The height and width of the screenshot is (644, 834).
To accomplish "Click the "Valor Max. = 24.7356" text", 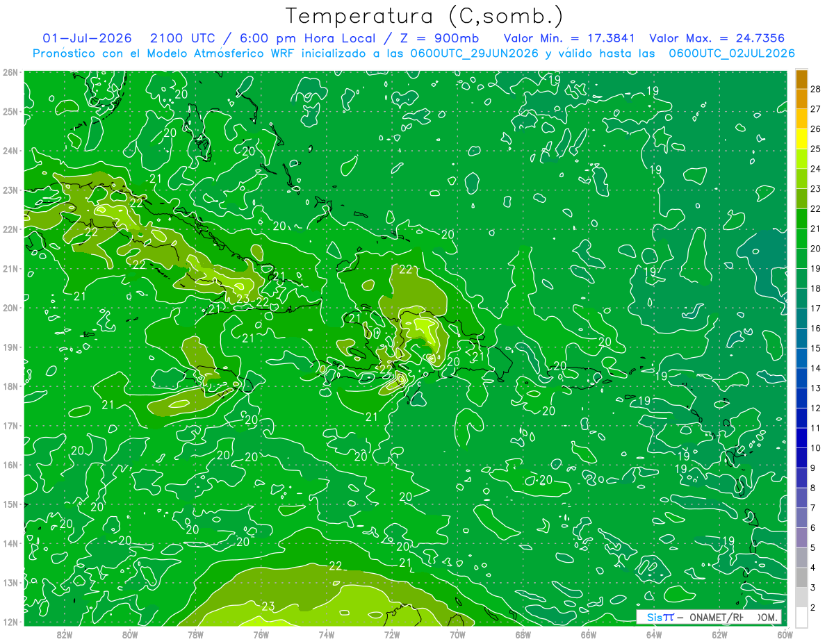I will [x=717, y=38].
